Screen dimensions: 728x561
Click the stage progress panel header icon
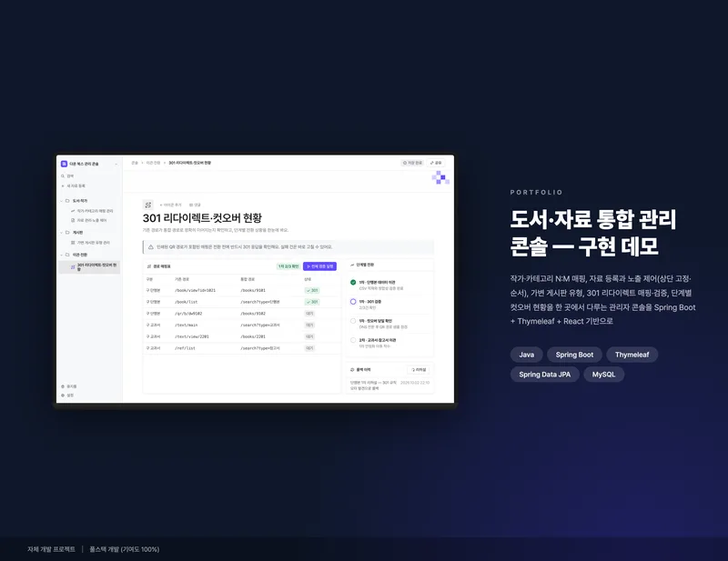[352, 265]
